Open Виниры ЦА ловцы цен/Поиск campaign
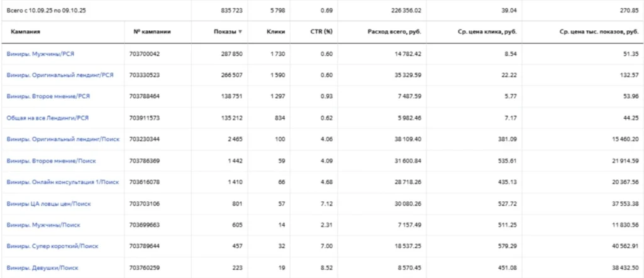644x278 pixels. click(48, 204)
